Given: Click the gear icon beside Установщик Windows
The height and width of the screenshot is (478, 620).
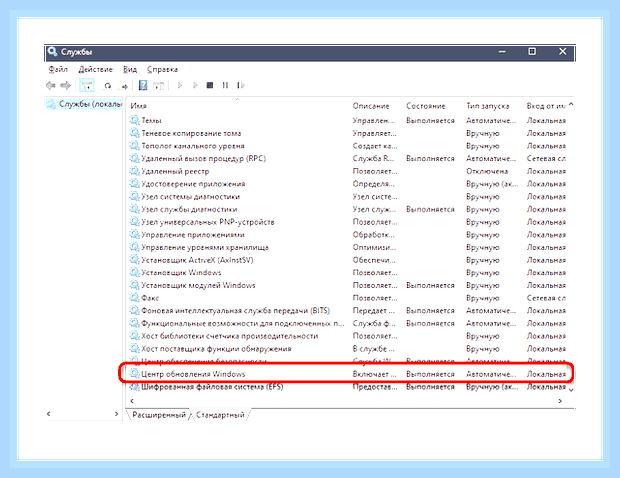Looking at the screenshot, I should coord(134,272).
